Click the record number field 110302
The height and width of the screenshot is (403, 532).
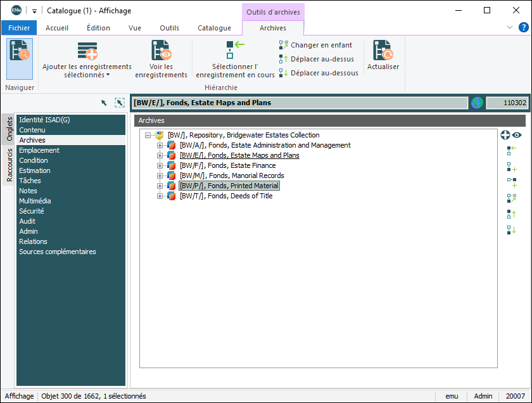[x=506, y=103]
